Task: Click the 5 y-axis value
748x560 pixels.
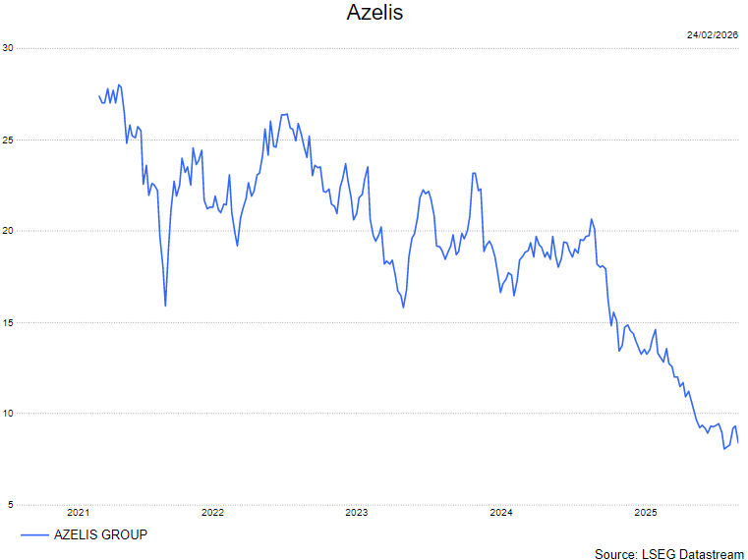Action: pos(8,505)
